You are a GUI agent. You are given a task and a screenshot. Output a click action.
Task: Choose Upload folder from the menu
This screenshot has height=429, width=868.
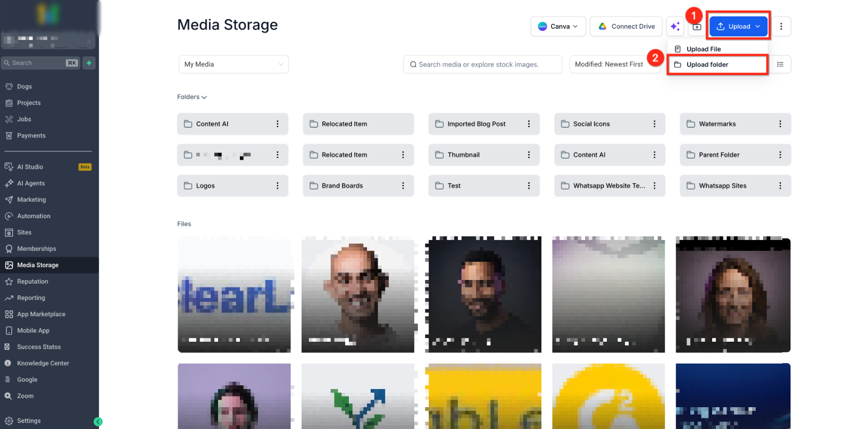point(717,64)
